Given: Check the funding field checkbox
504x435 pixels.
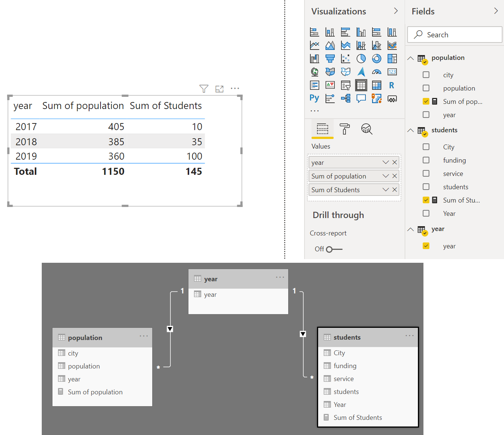Looking at the screenshot, I should pyautogui.click(x=426, y=160).
